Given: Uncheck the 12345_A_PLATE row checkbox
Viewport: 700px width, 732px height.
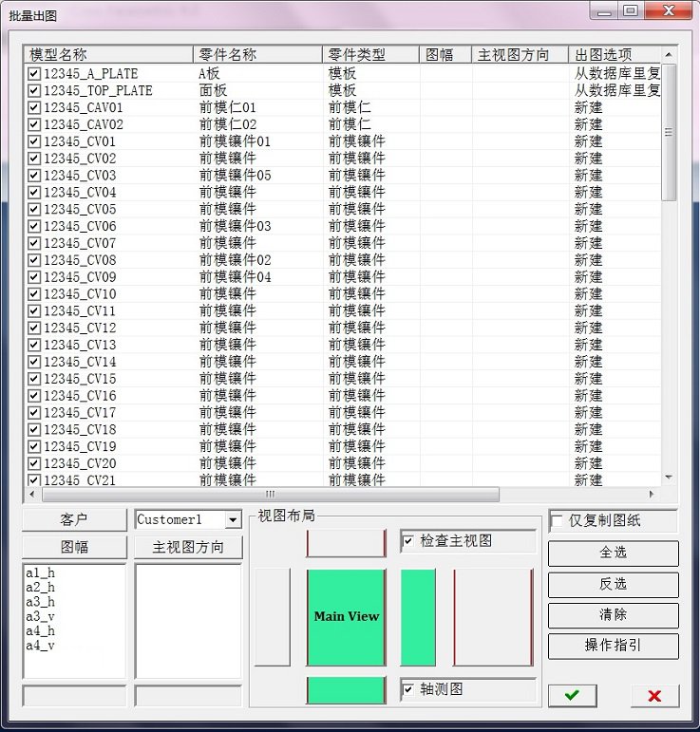Looking at the screenshot, I should coord(33,73).
